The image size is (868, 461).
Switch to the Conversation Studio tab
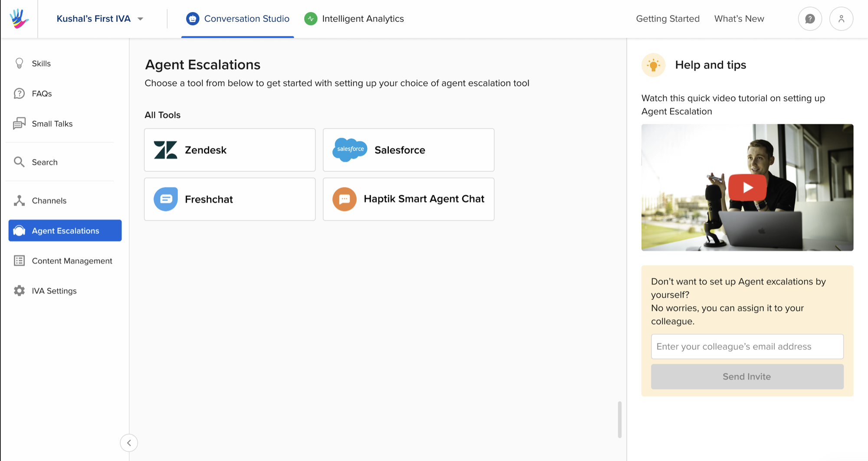(x=237, y=19)
